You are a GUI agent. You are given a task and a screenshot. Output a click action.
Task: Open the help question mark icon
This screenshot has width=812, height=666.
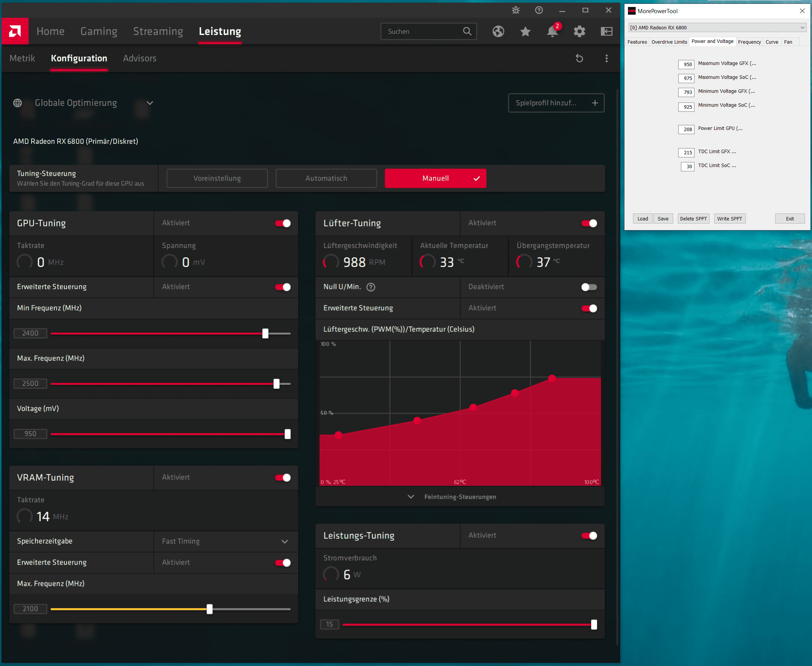539,10
